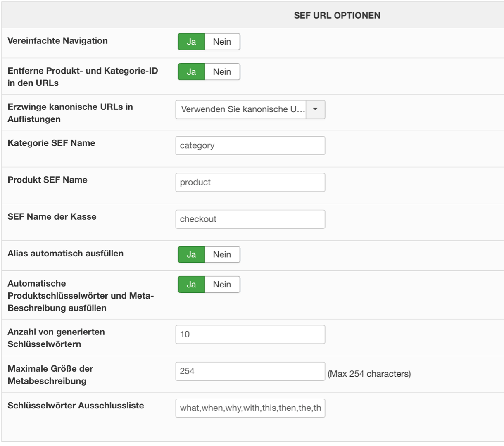Click the '(Max 254 characters)' hint text
The height and width of the screenshot is (446, 504).
369,374
